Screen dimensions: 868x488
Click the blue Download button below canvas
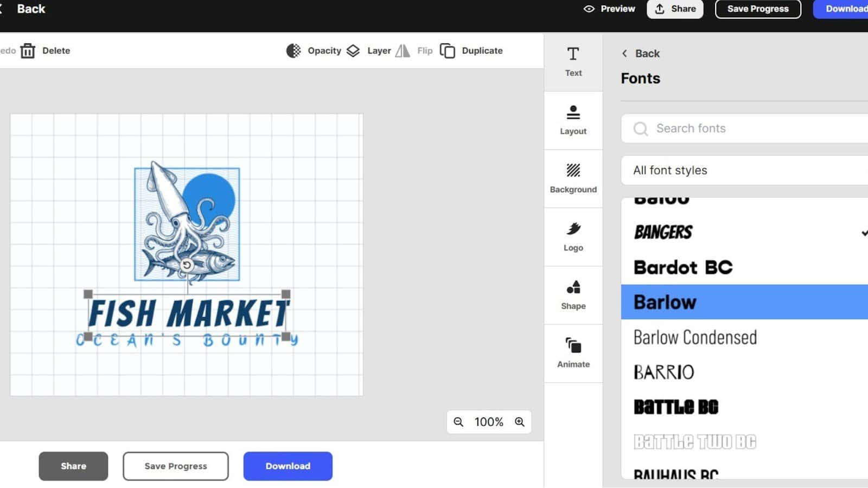coord(288,466)
